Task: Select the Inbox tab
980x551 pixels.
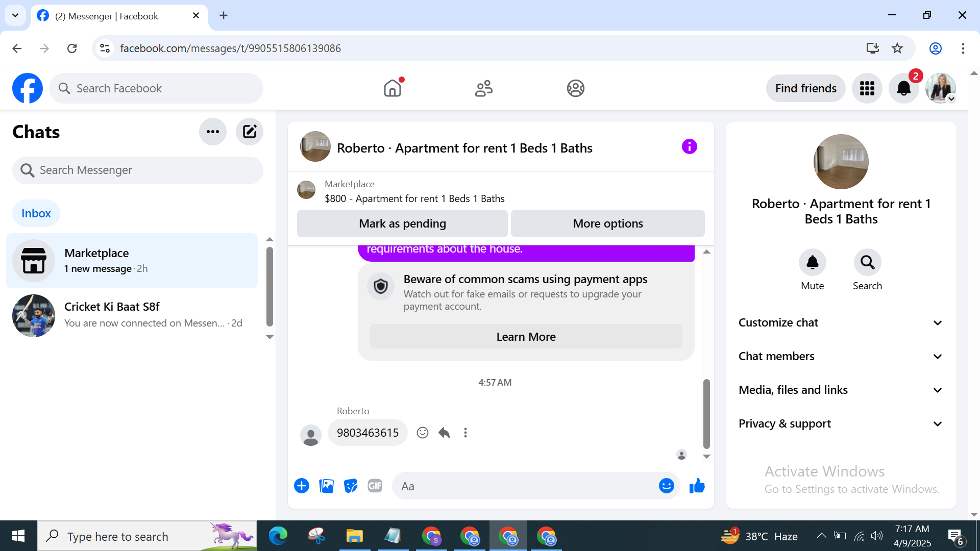Action: (36, 213)
